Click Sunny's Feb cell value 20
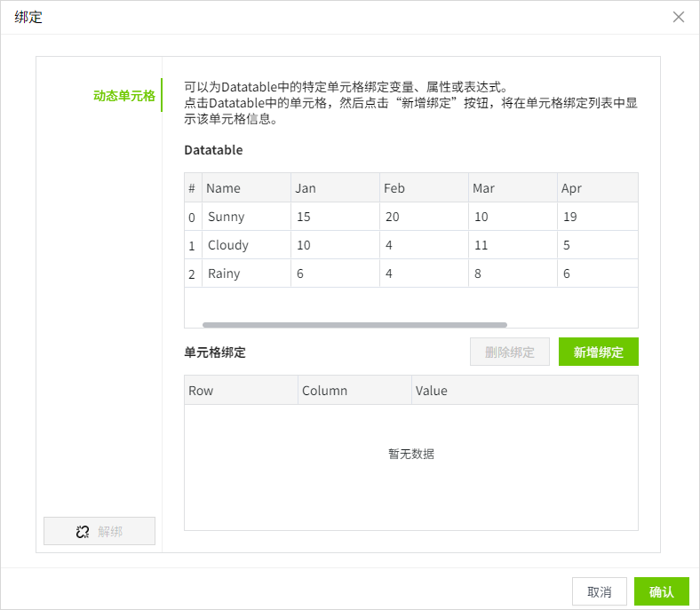700x610 pixels. [424, 217]
